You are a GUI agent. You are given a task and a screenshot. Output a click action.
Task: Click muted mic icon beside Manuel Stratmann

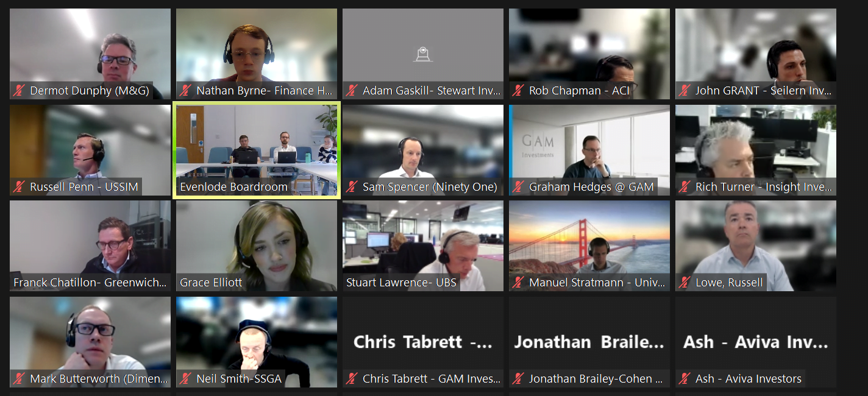(x=518, y=283)
